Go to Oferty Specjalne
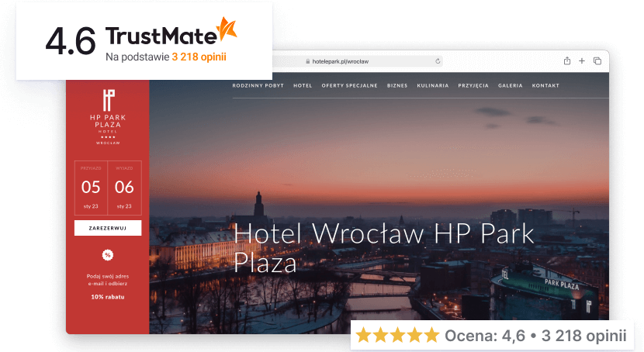Viewport: 644px width, 352px height. 349,86
